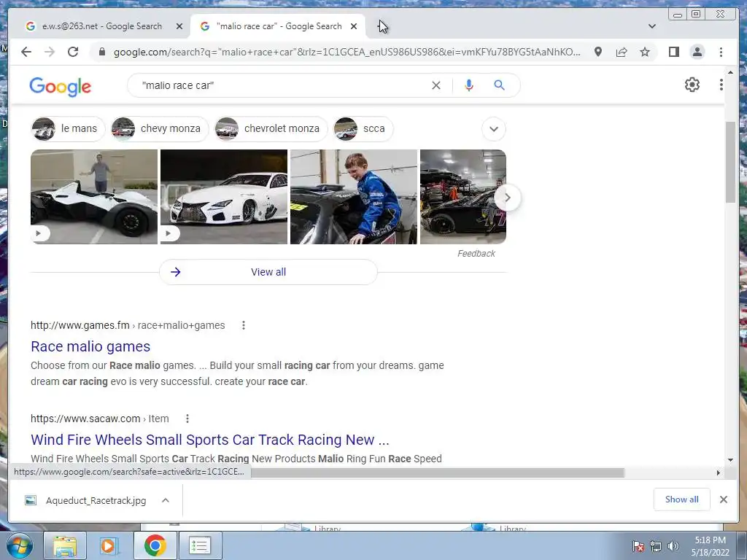Open the volume tray icon
Screen dimensions: 747x560
(x=673, y=546)
